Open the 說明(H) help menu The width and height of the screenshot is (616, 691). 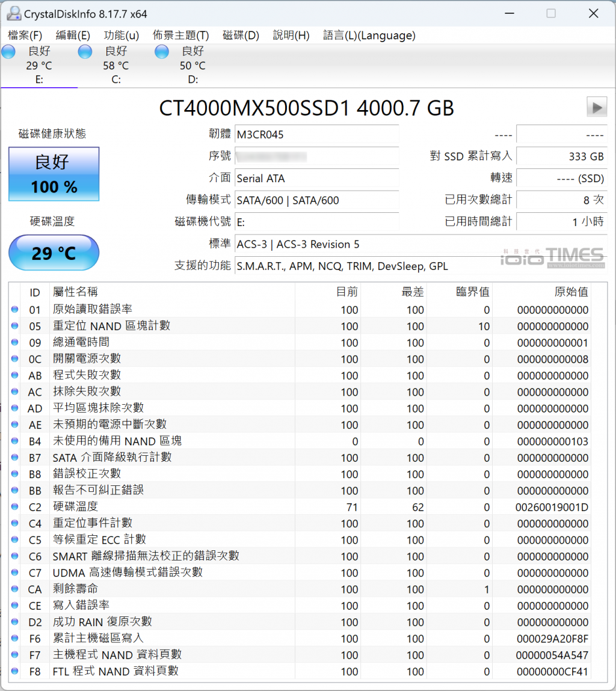pyautogui.click(x=291, y=35)
